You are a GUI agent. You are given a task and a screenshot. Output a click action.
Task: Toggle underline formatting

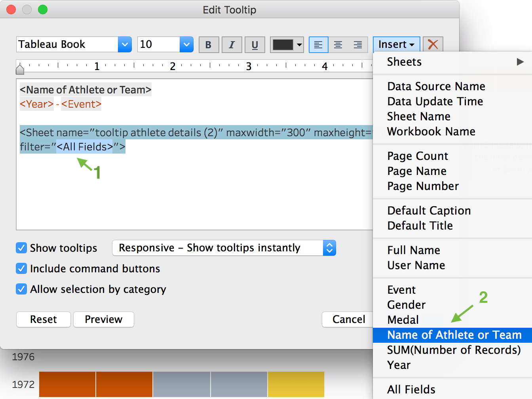[255, 44]
